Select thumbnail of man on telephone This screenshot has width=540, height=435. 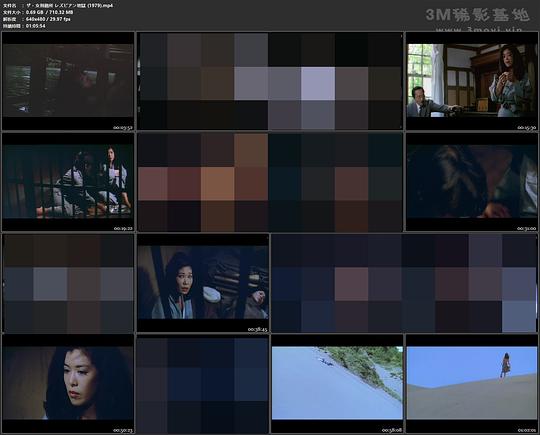(471, 81)
